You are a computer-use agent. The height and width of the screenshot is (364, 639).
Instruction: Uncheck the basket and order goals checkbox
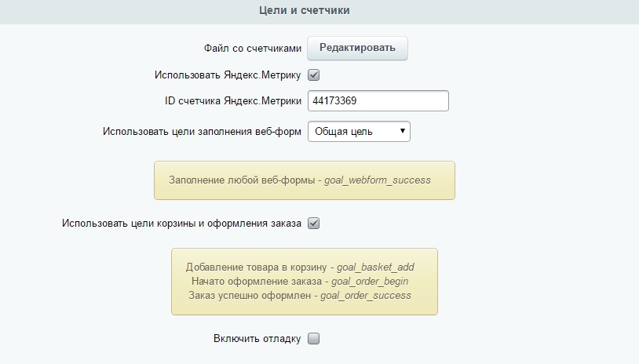point(313,223)
